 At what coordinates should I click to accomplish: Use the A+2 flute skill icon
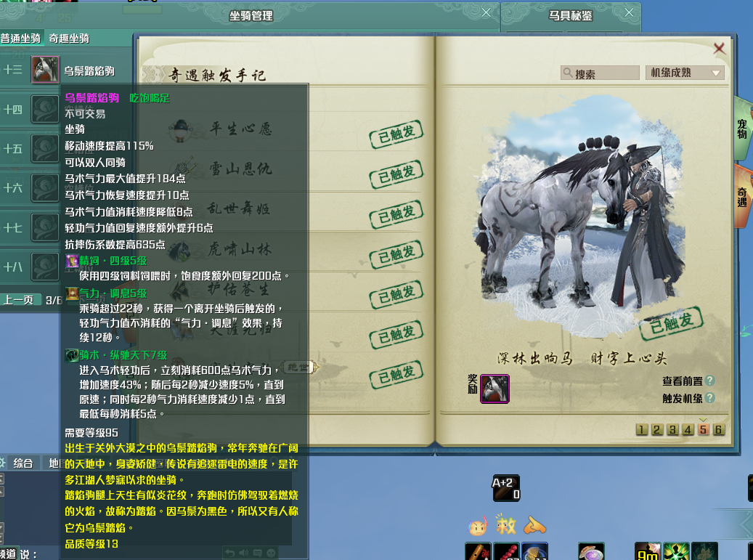(506, 488)
